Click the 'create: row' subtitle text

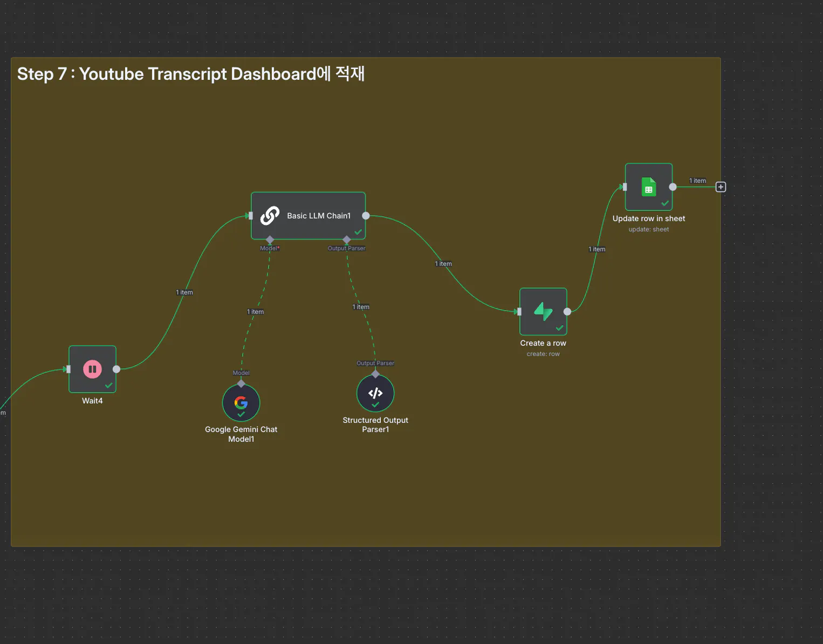[x=543, y=354]
